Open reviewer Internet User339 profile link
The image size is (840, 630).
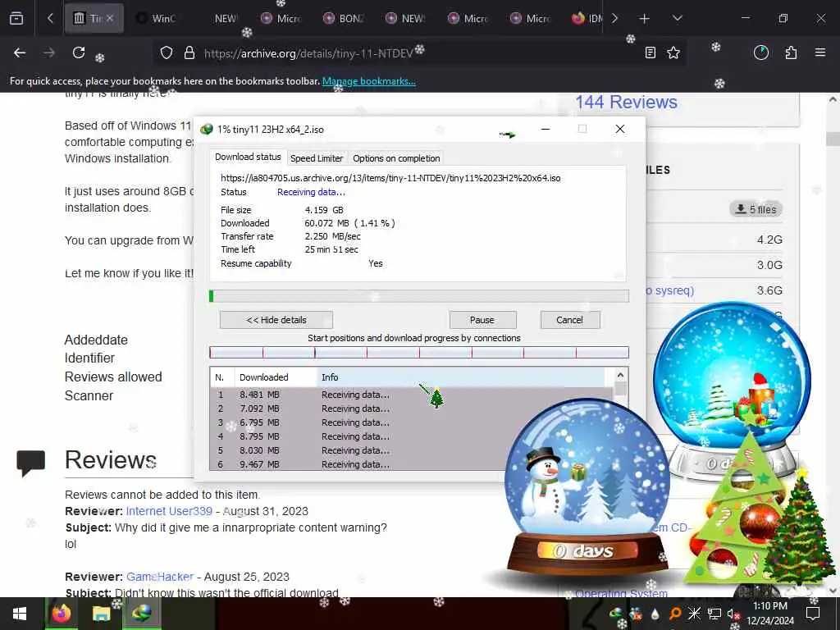click(x=169, y=511)
